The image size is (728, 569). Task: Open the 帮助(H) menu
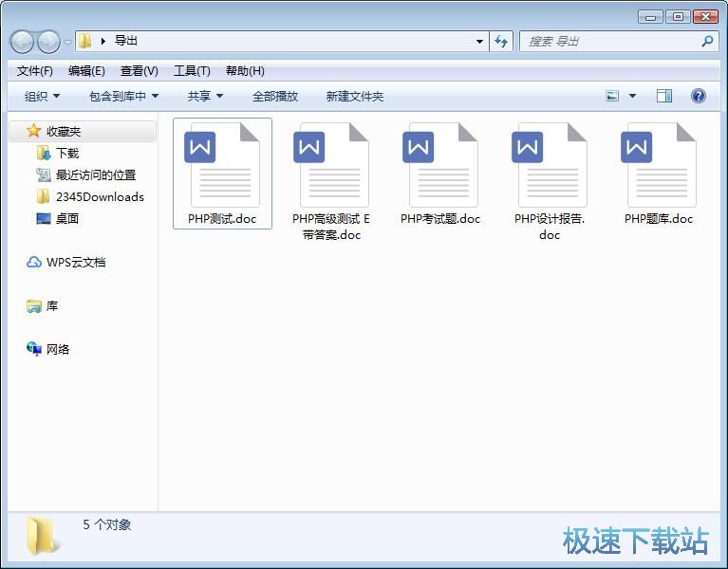click(245, 71)
